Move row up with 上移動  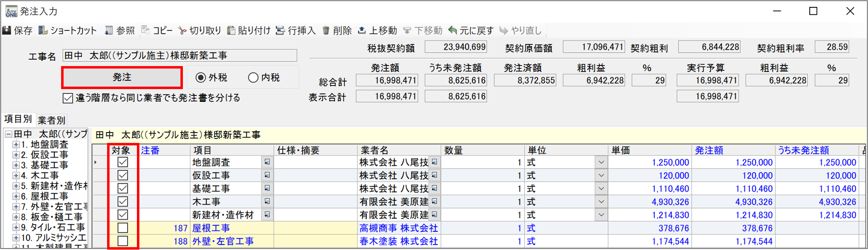coord(362,30)
